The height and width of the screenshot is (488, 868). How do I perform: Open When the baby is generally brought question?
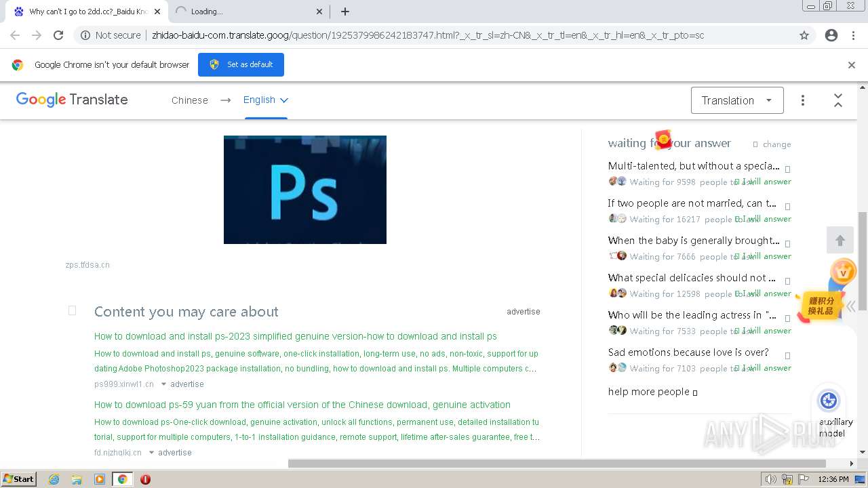694,241
